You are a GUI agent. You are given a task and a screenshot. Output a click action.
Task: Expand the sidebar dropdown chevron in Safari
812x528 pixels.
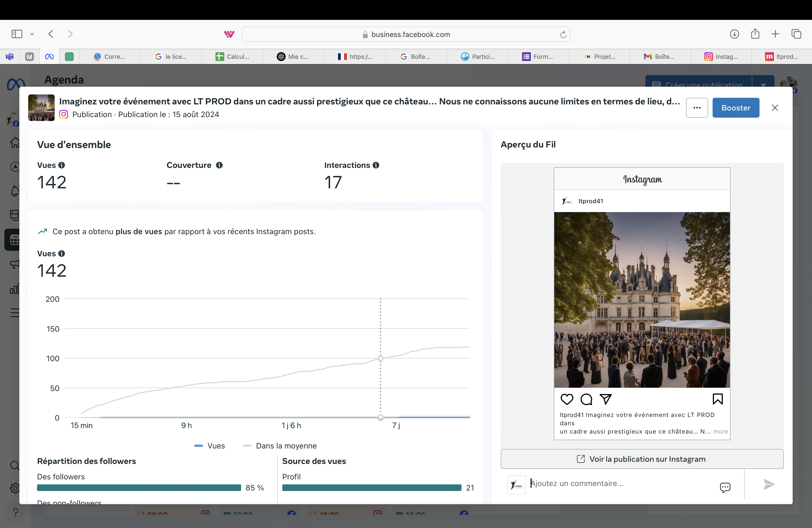tap(32, 34)
